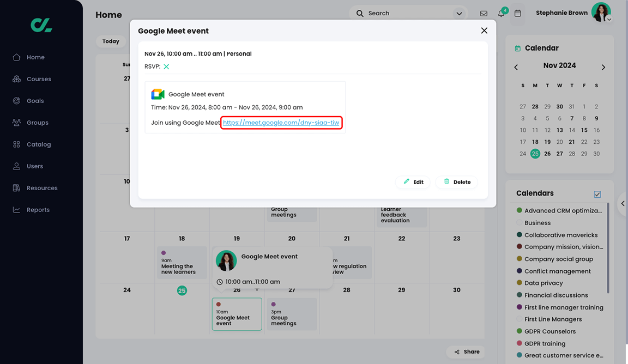Open the Home sidebar item
The width and height of the screenshot is (628, 364).
coord(29,57)
